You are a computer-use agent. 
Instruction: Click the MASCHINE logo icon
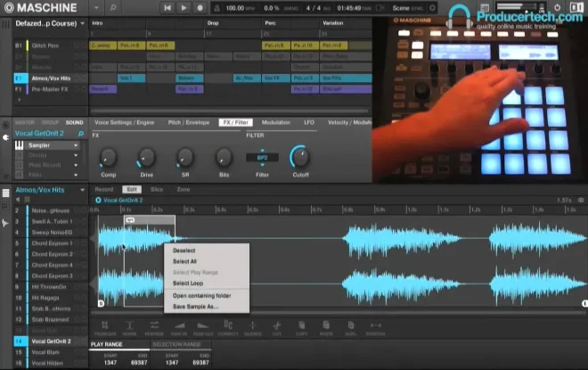point(9,7)
